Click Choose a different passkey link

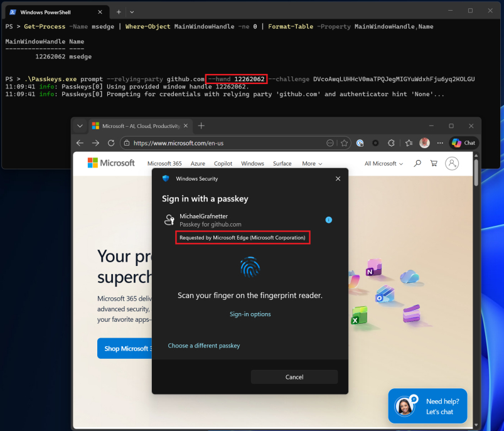pyautogui.click(x=204, y=346)
